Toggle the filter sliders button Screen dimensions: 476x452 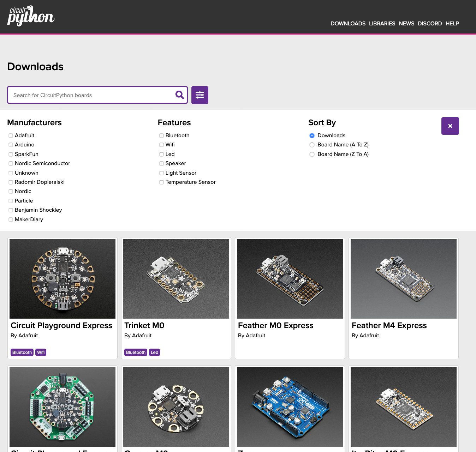point(200,95)
